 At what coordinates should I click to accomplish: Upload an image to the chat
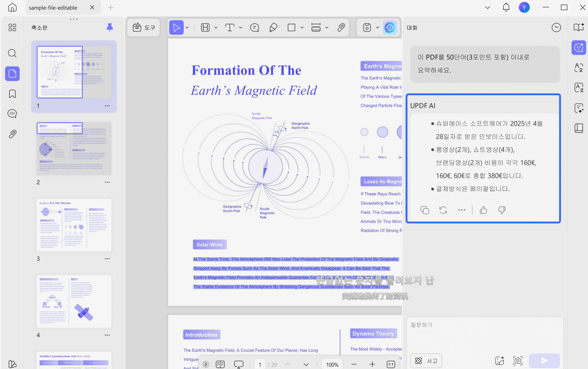pos(499,361)
